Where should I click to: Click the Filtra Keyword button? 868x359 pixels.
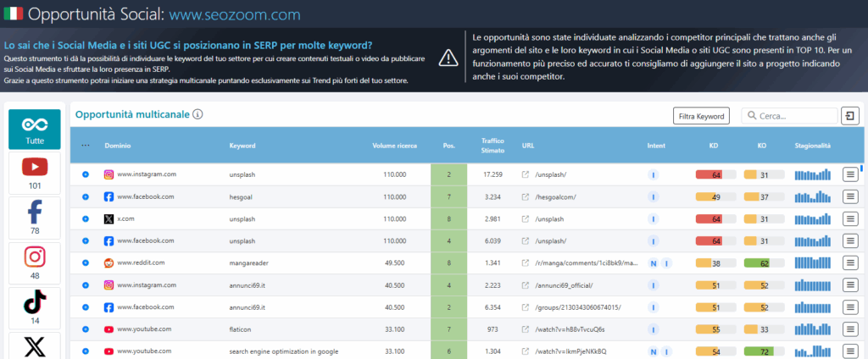click(x=701, y=116)
